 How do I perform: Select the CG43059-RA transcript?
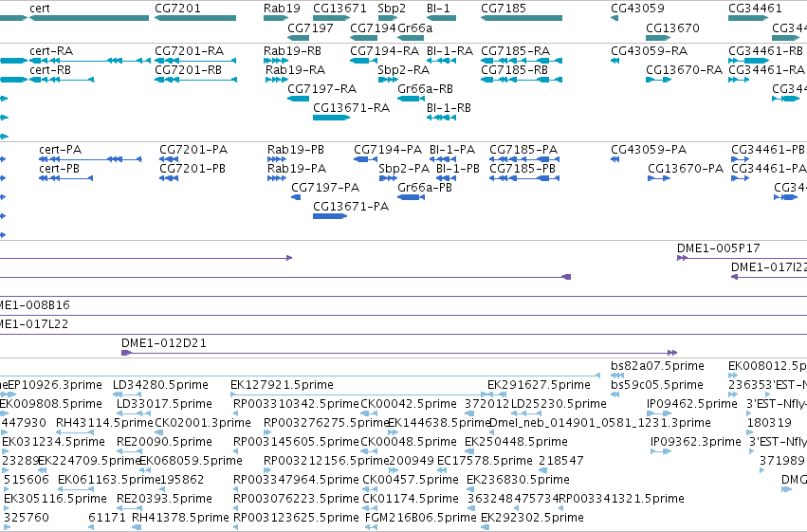(614, 61)
